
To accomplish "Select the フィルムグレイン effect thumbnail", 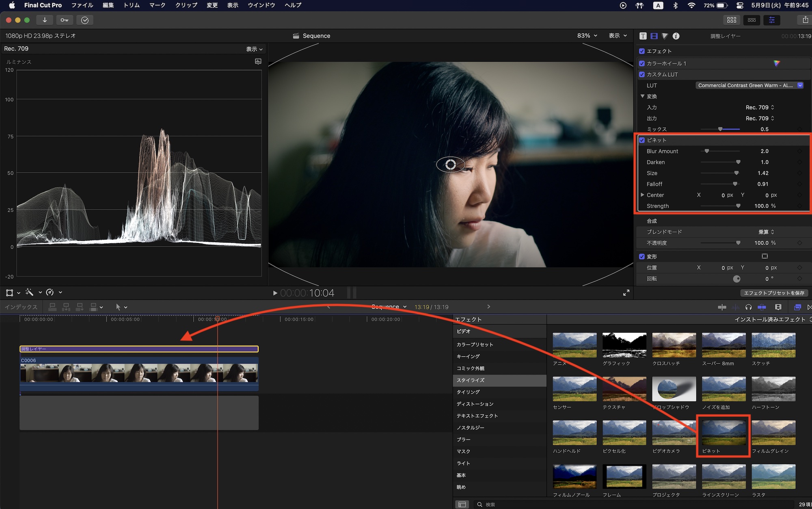I will pos(773,433).
